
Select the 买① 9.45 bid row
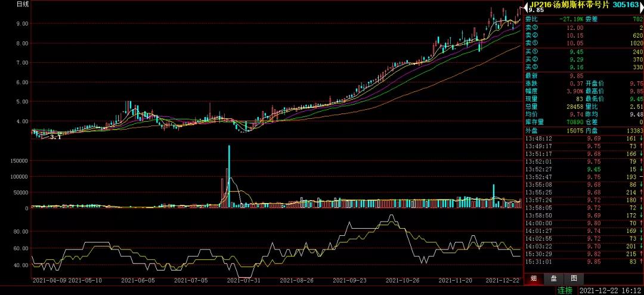tap(583, 51)
